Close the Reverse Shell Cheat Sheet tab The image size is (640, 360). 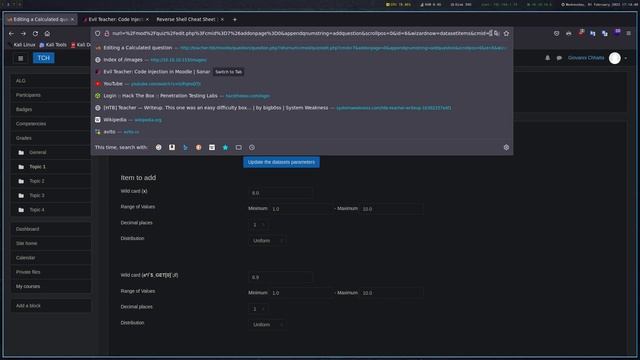[x=222, y=19]
